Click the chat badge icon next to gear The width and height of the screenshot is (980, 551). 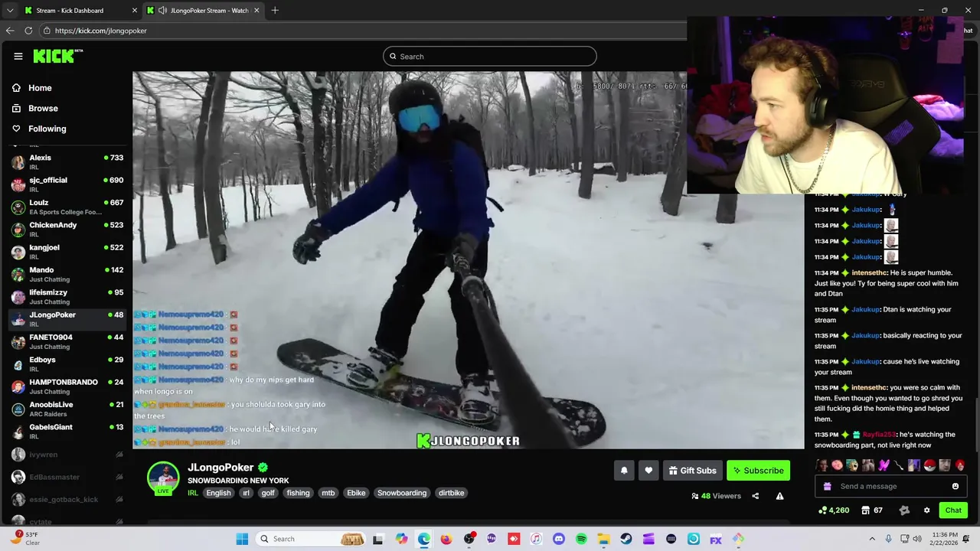[x=904, y=510]
